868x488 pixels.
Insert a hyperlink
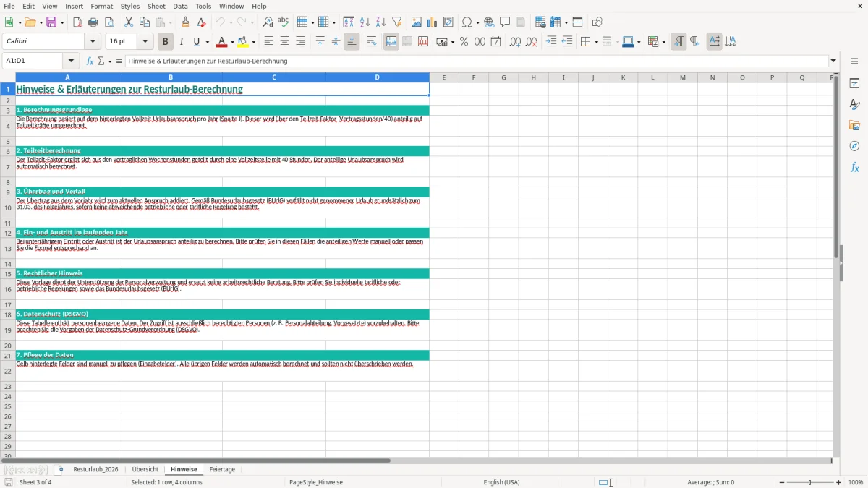coord(489,22)
